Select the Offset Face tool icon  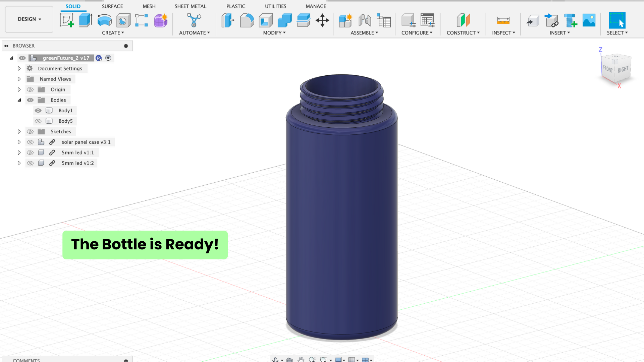pyautogui.click(x=304, y=20)
